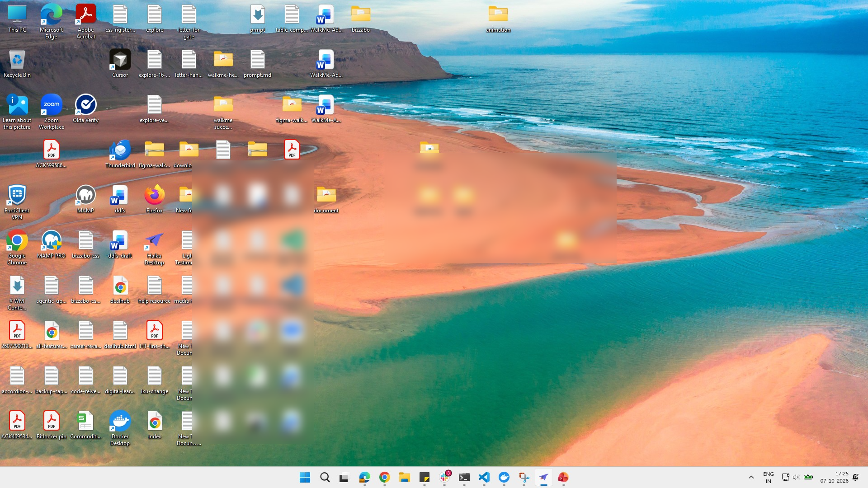Open Sticky Notes from the taskbar
868x488 pixels.
click(x=425, y=477)
